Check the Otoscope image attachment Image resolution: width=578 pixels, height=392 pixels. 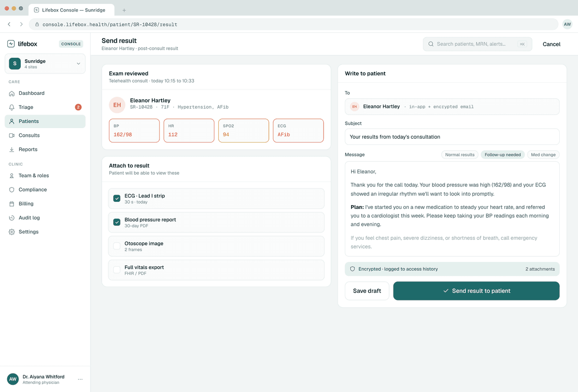point(117,246)
